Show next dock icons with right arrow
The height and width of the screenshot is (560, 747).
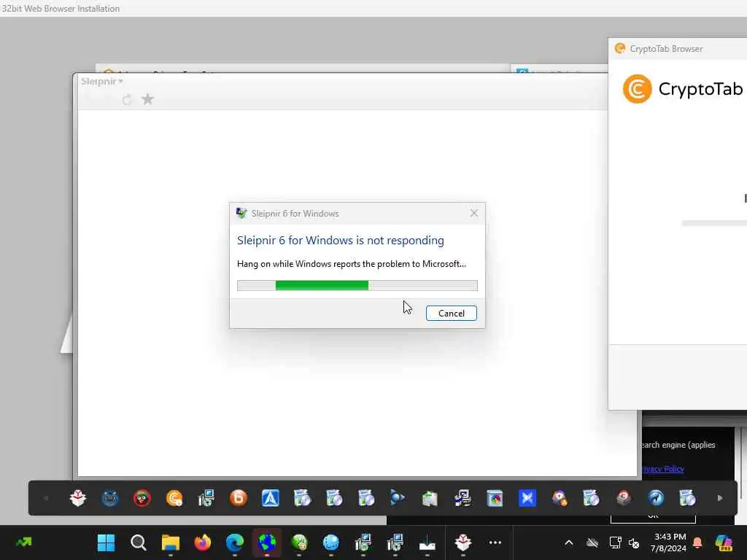720,498
